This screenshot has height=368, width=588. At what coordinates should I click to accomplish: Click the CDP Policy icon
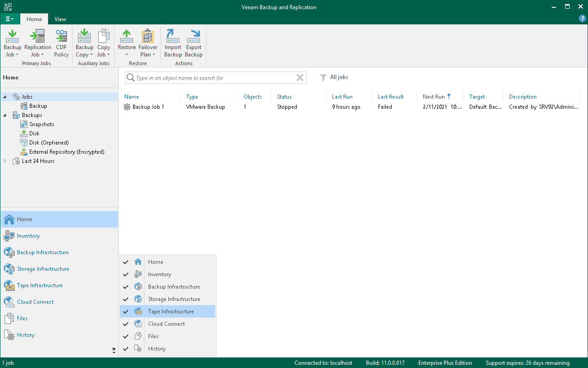coord(61,43)
